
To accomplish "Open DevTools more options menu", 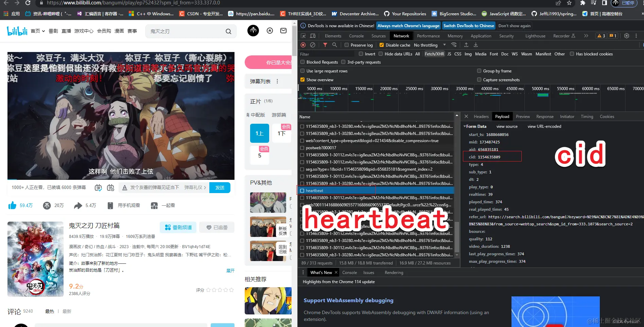I will coord(636,36).
